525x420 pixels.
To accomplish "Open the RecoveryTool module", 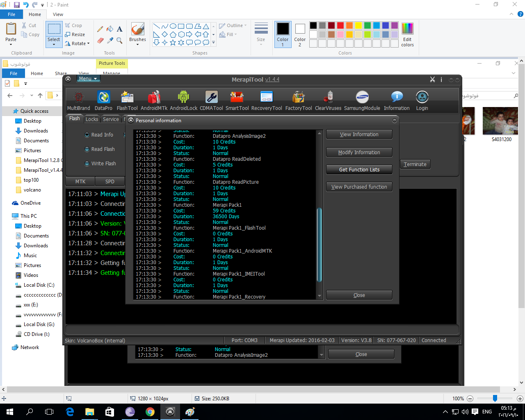I will (267, 101).
